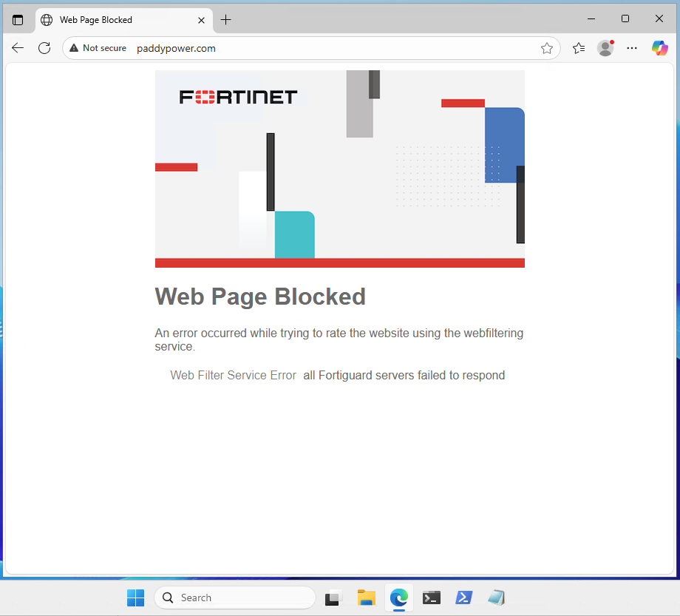The width and height of the screenshot is (680, 616).
Task: Open File Explorer from the taskbar
Action: pyautogui.click(x=367, y=598)
